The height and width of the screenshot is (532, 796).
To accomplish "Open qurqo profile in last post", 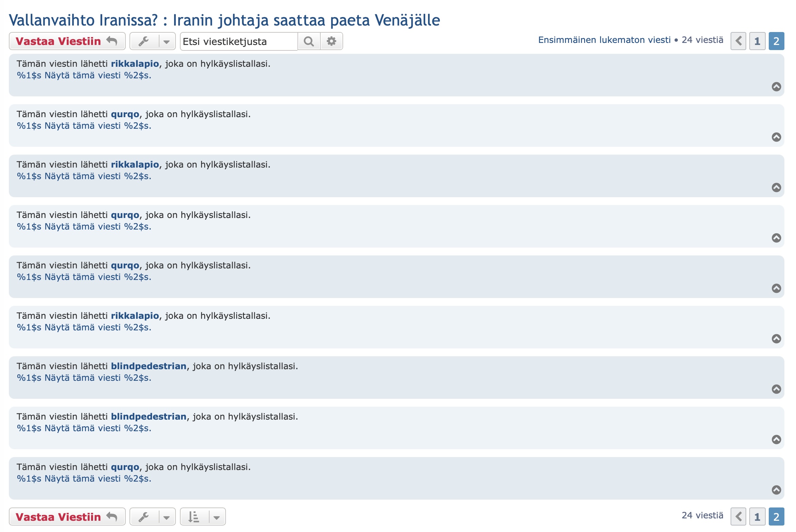I will (125, 467).
